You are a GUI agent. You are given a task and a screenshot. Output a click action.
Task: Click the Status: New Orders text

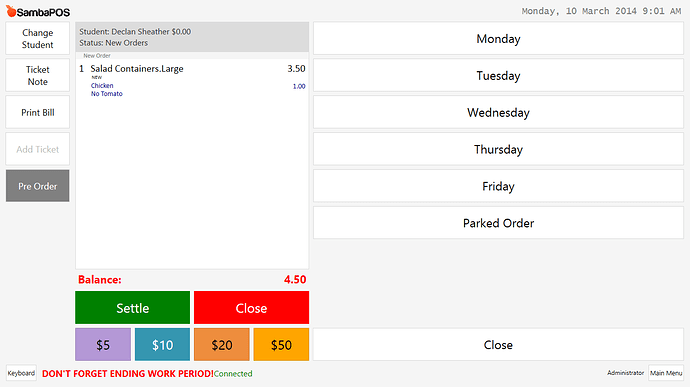(x=114, y=43)
